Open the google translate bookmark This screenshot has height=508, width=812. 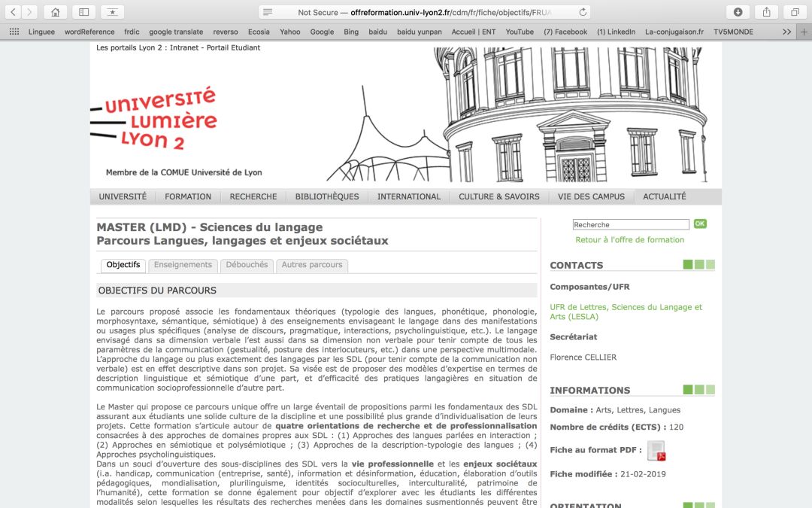click(176, 32)
